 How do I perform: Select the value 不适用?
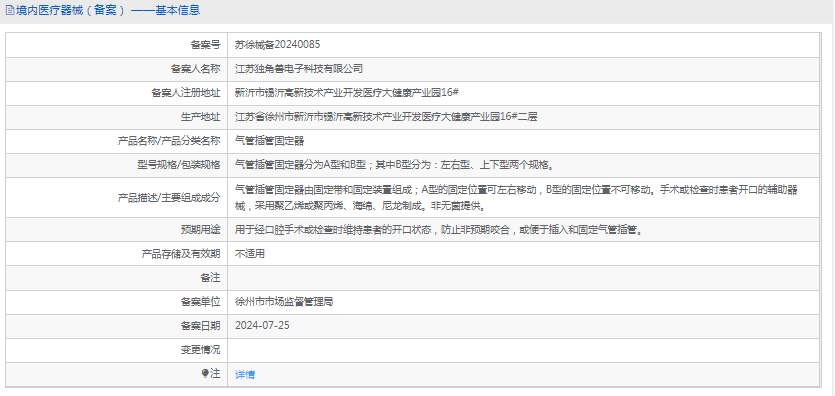(x=250, y=254)
